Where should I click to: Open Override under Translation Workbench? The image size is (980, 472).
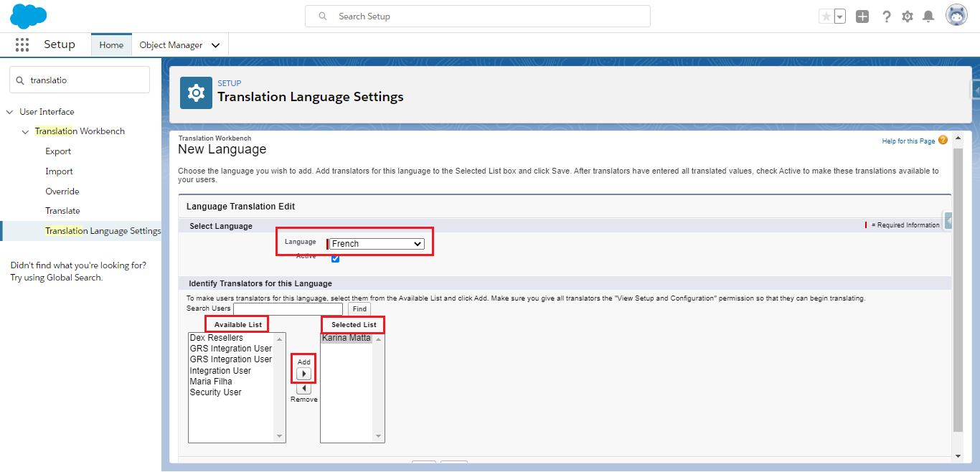point(62,192)
